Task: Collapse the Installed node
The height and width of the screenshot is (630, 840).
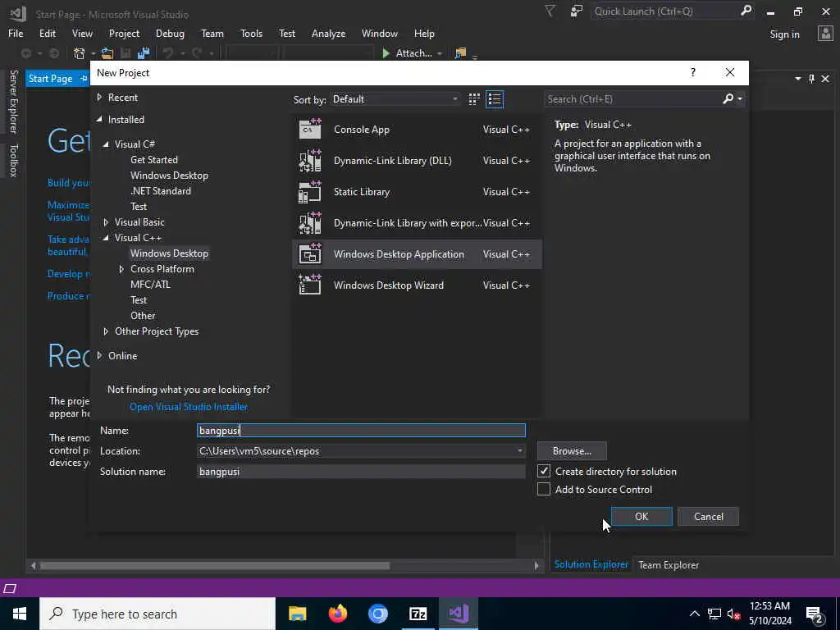Action: 99,120
